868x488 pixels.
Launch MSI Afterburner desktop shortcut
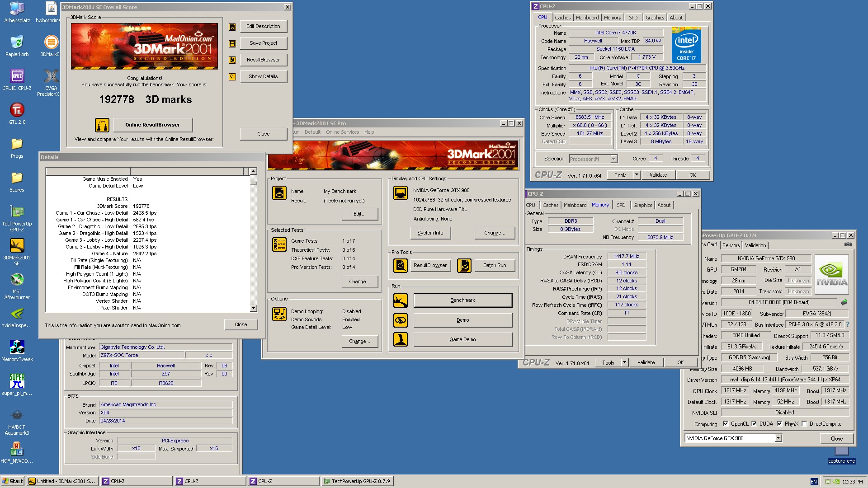(17, 286)
